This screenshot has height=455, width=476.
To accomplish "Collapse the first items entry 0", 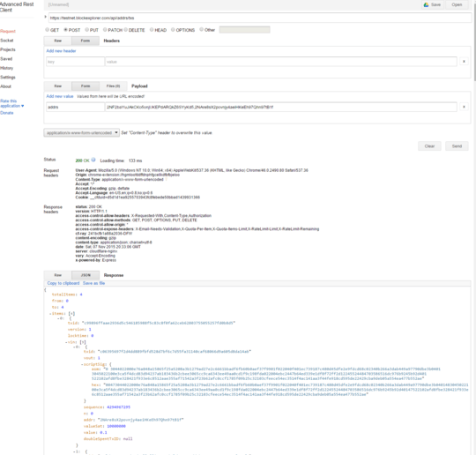I will pyautogui.click(x=58, y=318).
